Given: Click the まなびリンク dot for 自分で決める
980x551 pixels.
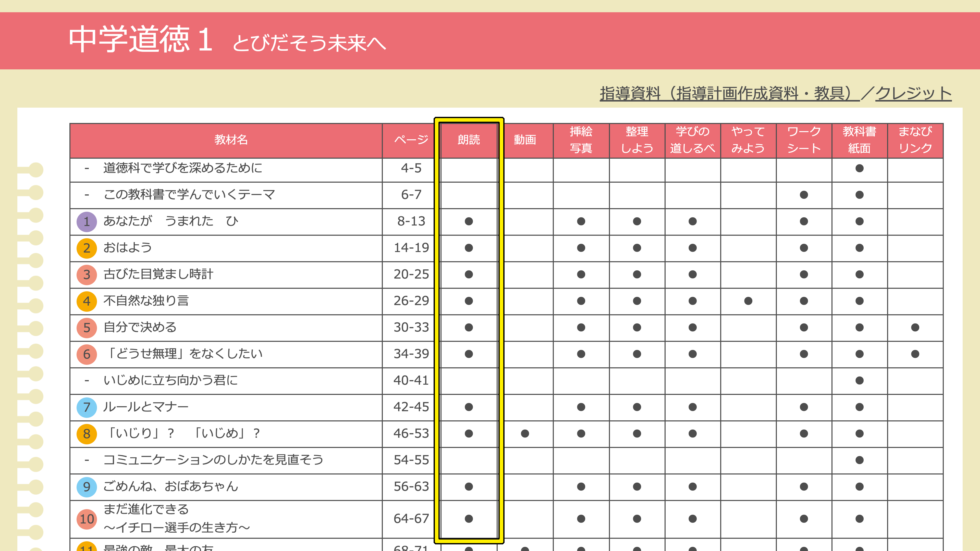Looking at the screenshot, I should click(x=915, y=327).
